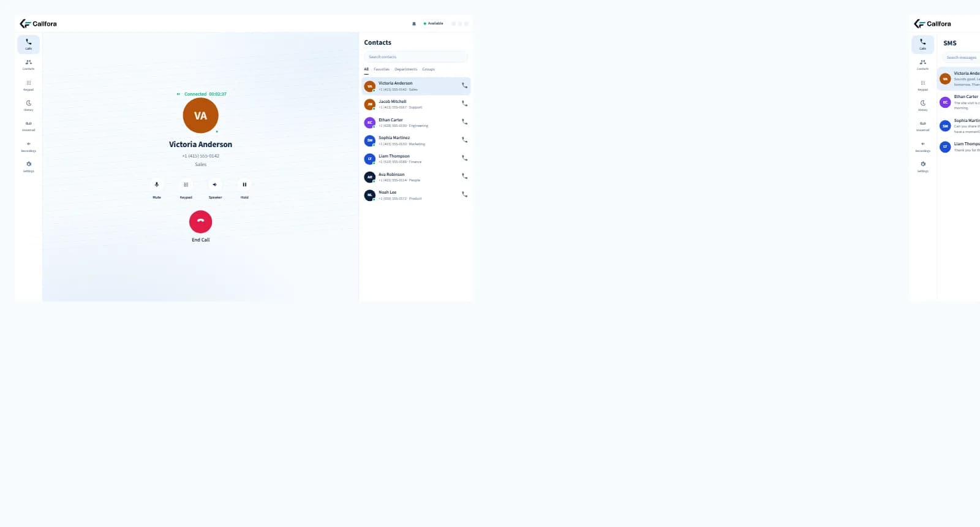Call Sophia Martinez from the Contacts list
980x527 pixels.
pyautogui.click(x=464, y=140)
